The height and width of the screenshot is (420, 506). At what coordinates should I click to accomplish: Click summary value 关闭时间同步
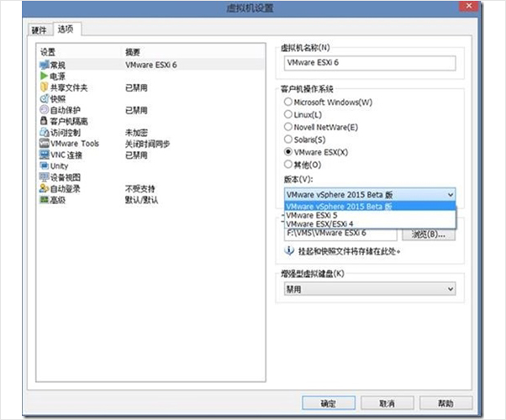pos(147,144)
